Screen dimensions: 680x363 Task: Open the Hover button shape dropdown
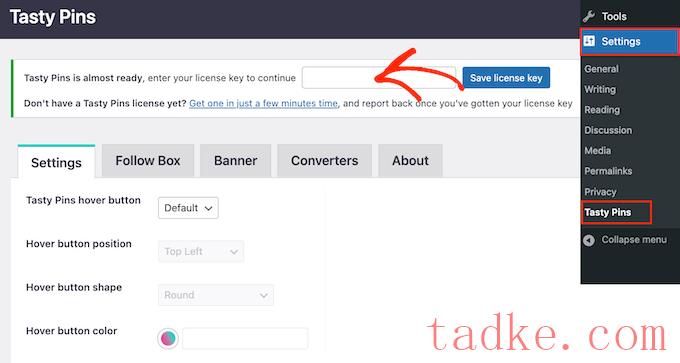[x=216, y=295]
